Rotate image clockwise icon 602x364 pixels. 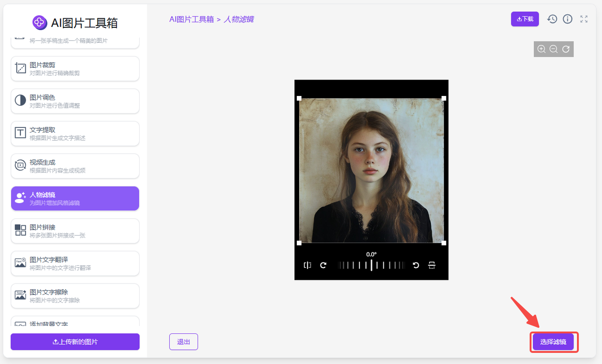click(323, 265)
